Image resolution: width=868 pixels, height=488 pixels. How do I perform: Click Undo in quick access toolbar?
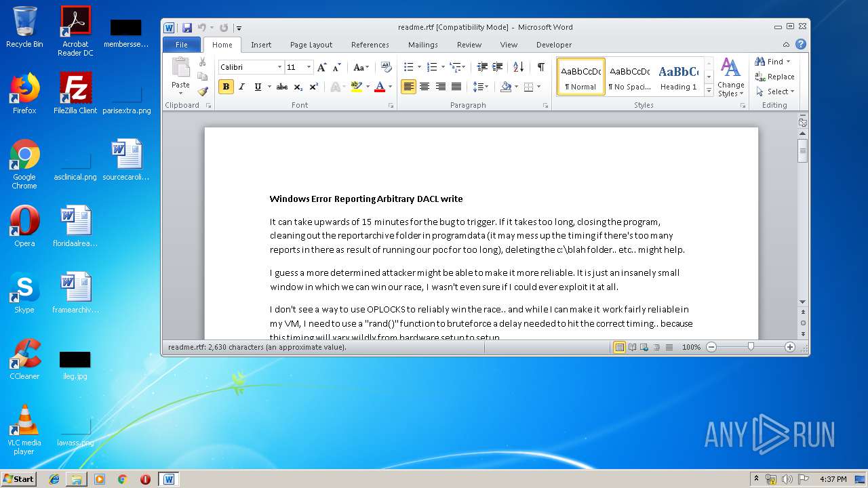click(x=201, y=28)
